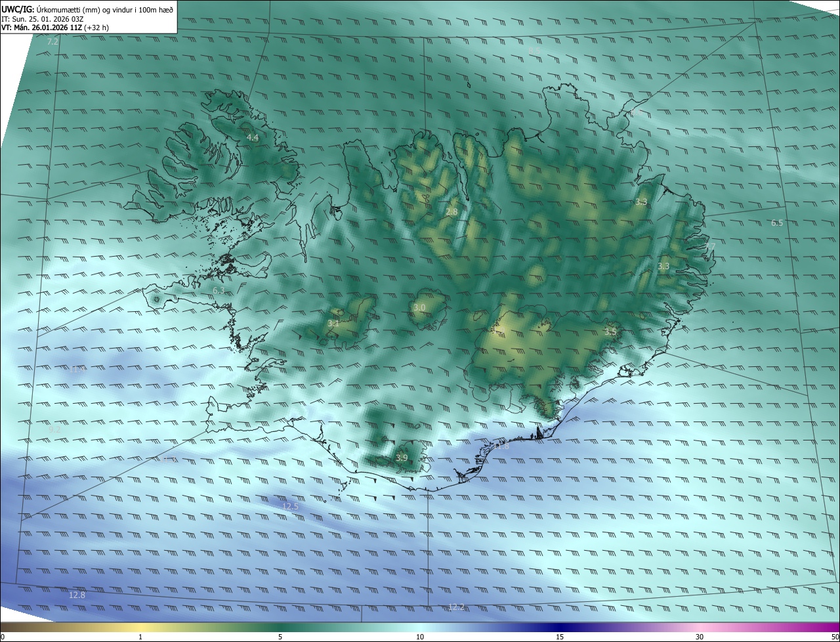Click the 6.5 value off the east coast

pyautogui.click(x=777, y=223)
